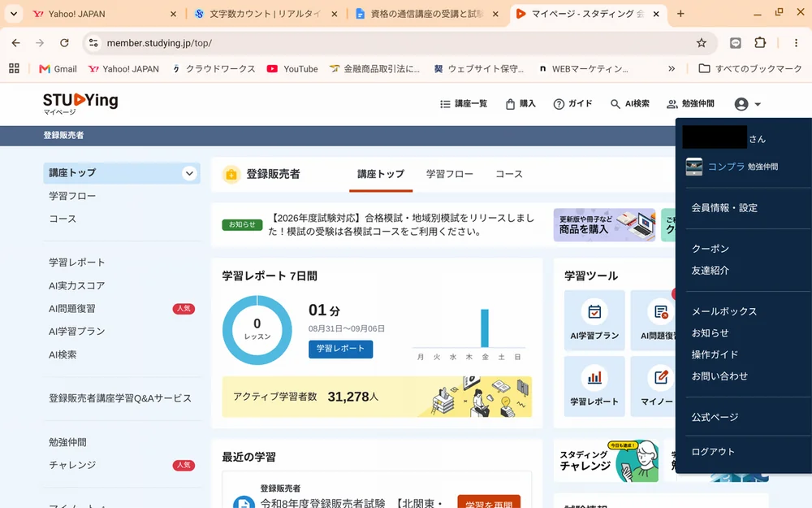
Task: Select コース in the sidebar
Action: pos(63,219)
